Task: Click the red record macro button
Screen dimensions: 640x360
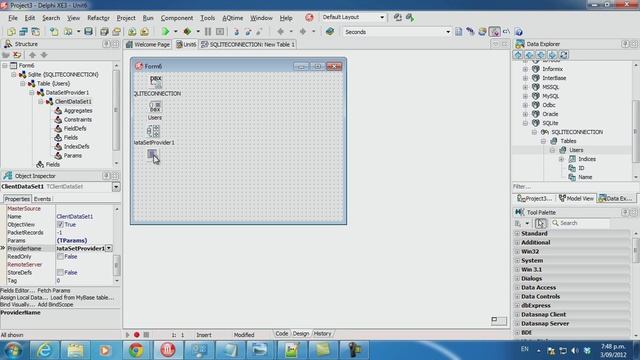Action: (137, 335)
